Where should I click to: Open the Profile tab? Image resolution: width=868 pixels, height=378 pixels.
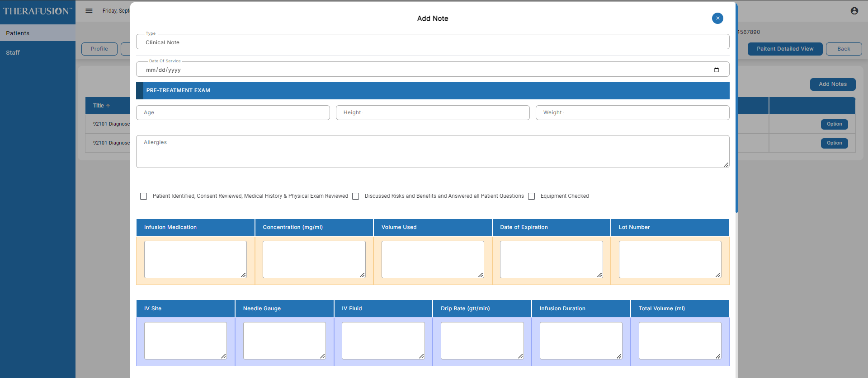(x=99, y=49)
